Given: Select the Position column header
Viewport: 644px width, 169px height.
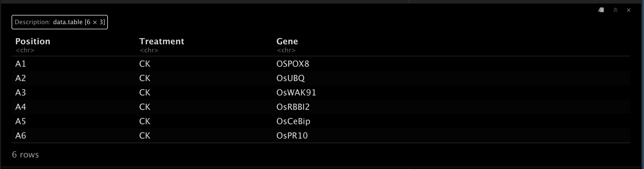Looking at the screenshot, I should [33, 41].
